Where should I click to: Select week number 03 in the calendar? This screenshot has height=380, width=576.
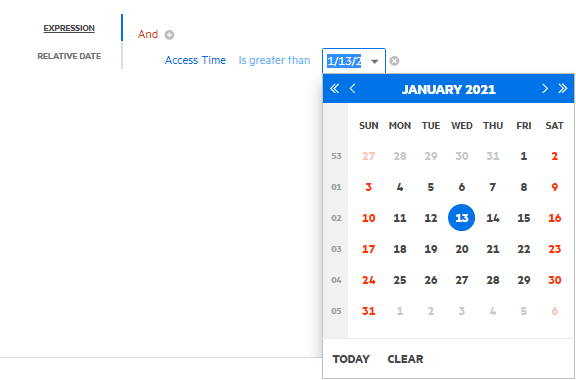pyautogui.click(x=336, y=249)
